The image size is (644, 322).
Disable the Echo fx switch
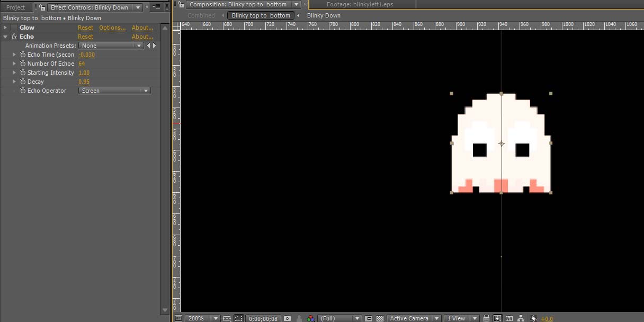(14, 37)
